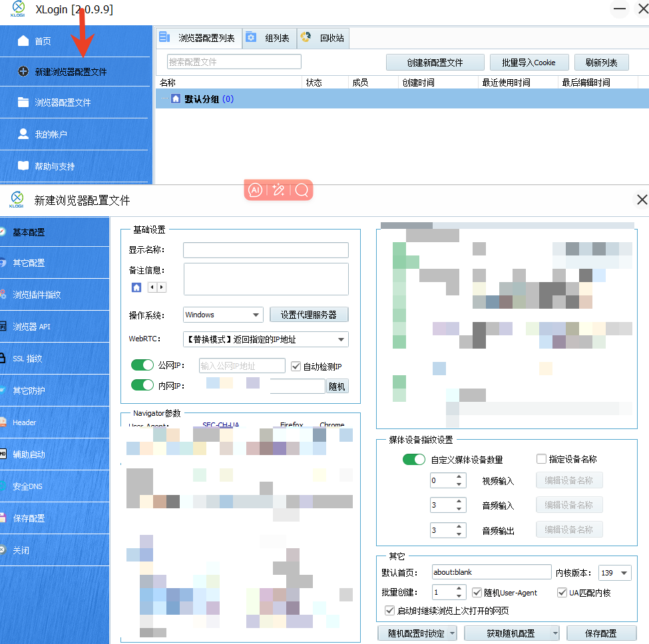Click the 批量导入Cookie button
This screenshot has height=644, width=649.
tap(529, 63)
